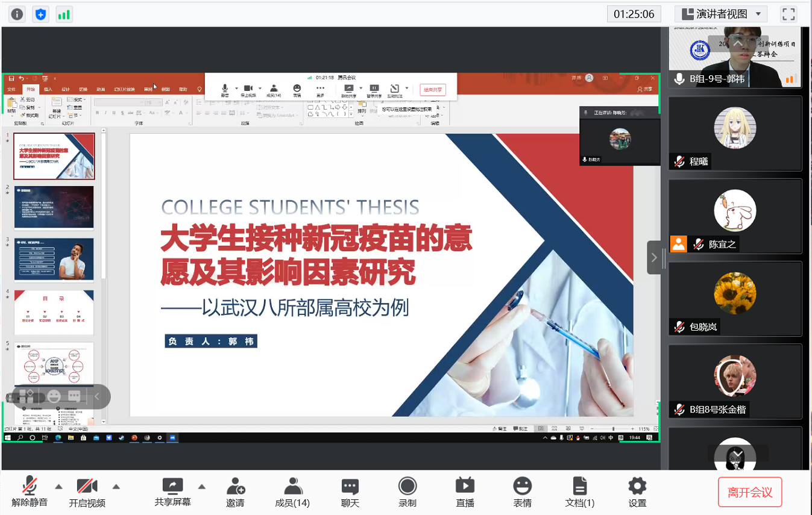Enter full screen mode icon
The height and width of the screenshot is (515, 812).
click(788, 14)
